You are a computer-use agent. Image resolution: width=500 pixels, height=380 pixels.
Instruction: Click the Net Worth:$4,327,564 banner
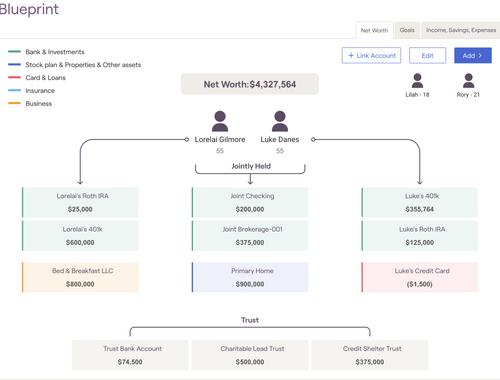coord(250,84)
